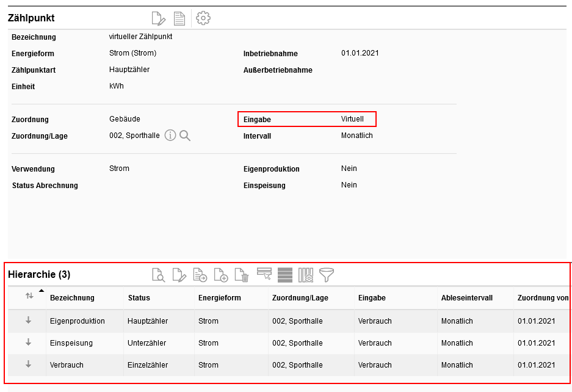Click magnifier icon beside Zuordnung/Lage
The height and width of the screenshot is (392, 572).
185,136
